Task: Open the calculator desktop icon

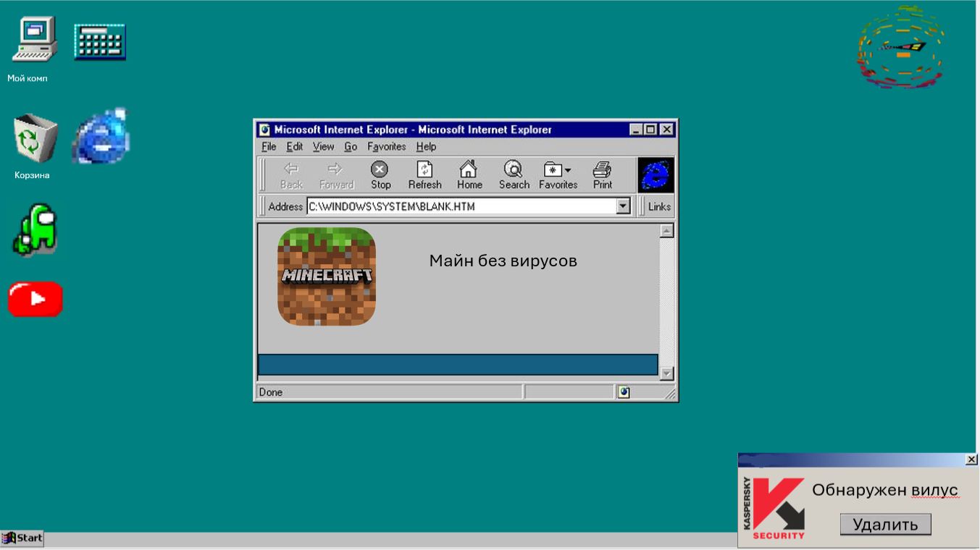Action: pyautogui.click(x=100, y=41)
